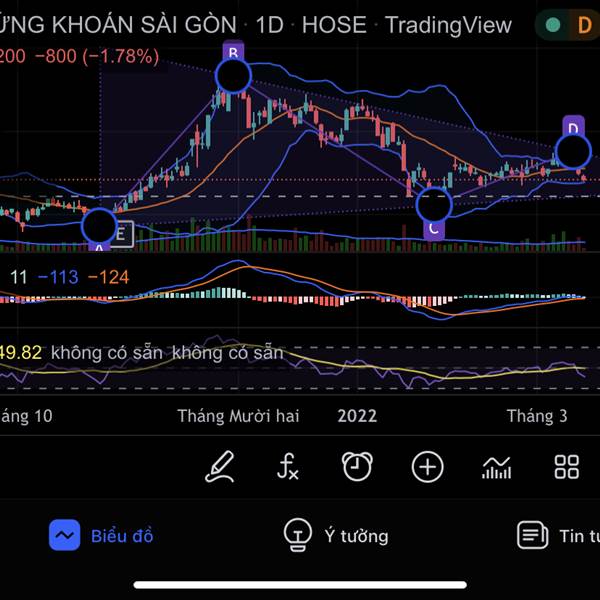Screen dimensions: 600x600
Task: Tap the Biểu đồ chart icon
Action: 65,535
